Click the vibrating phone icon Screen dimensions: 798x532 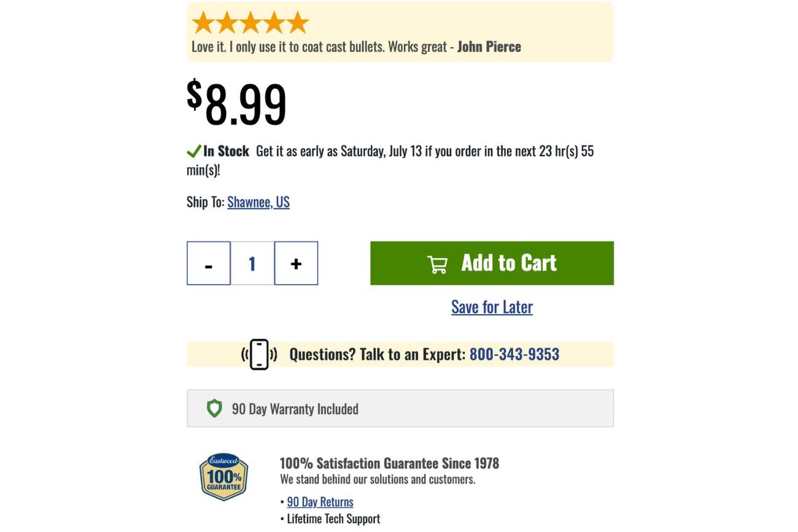(x=259, y=355)
